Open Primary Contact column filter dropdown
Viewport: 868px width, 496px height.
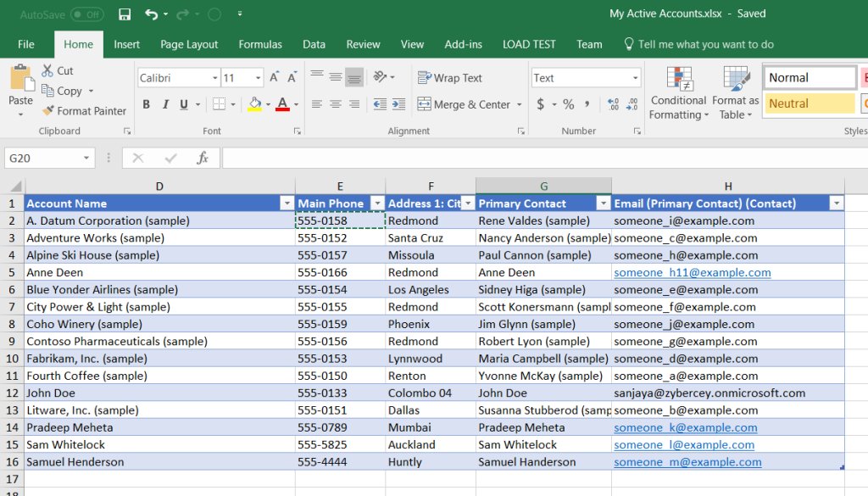[x=604, y=203]
